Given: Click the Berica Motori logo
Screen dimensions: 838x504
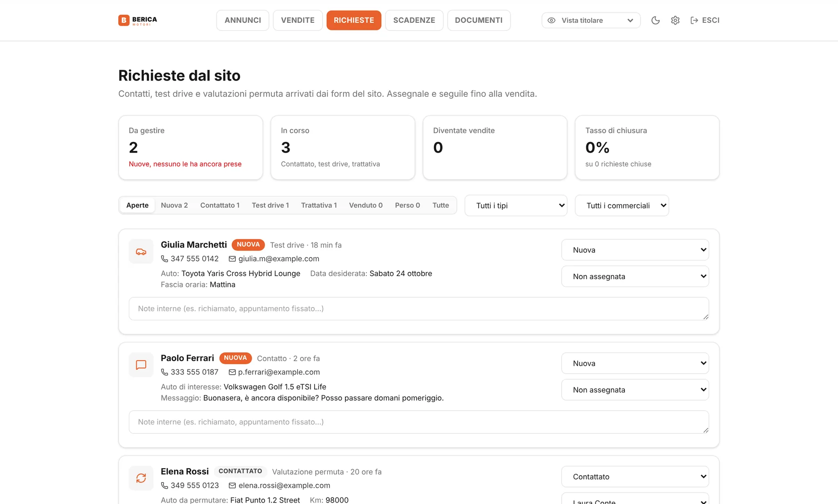Looking at the screenshot, I should (138, 20).
